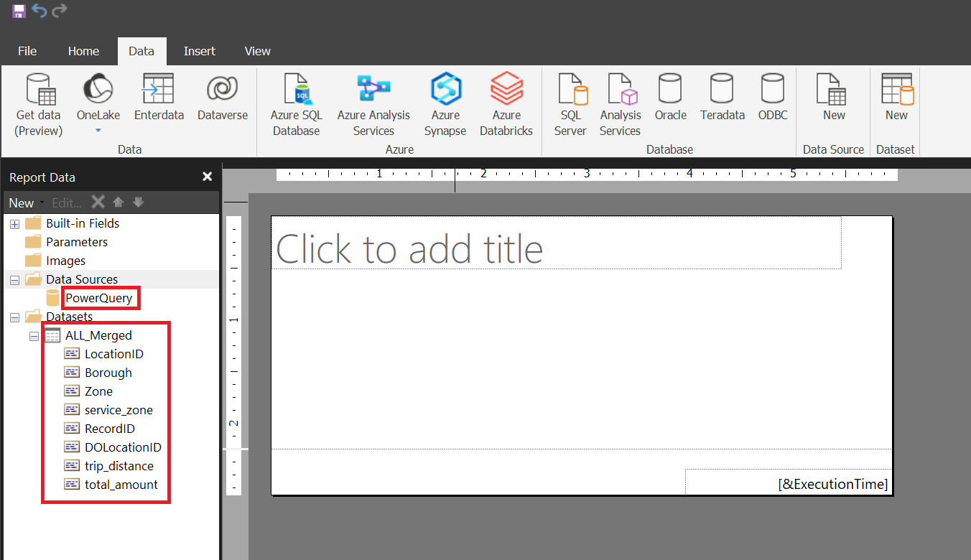This screenshot has height=560, width=971.
Task: Select the PowerQuery data source
Action: pyautogui.click(x=99, y=298)
